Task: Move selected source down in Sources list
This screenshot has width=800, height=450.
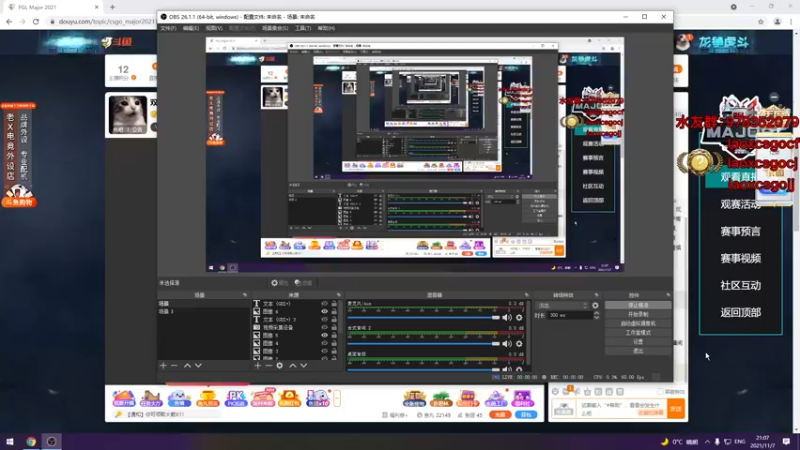Action: pos(304,365)
